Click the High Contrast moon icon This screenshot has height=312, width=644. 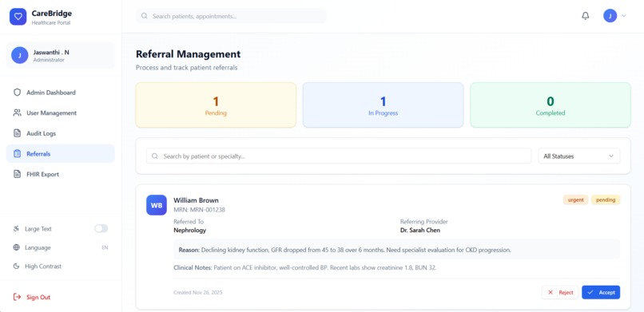pyautogui.click(x=17, y=266)
